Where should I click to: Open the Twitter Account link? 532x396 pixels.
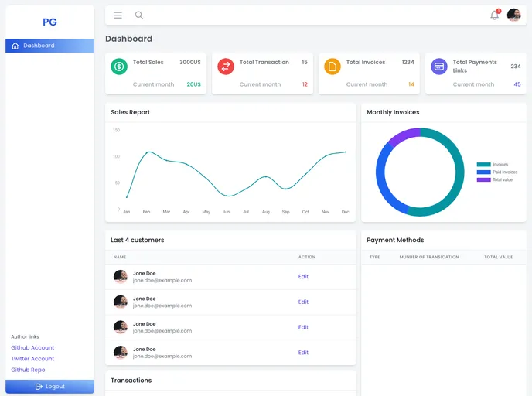[x=32, y=359]
